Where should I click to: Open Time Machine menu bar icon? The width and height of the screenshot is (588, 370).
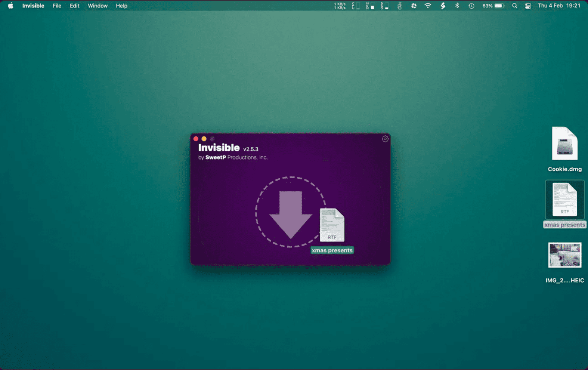[471, 6]
